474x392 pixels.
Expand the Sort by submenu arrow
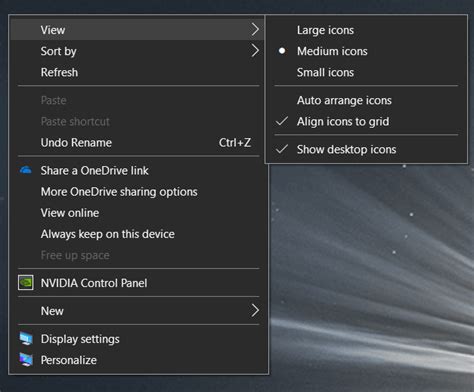click(255, 51)
